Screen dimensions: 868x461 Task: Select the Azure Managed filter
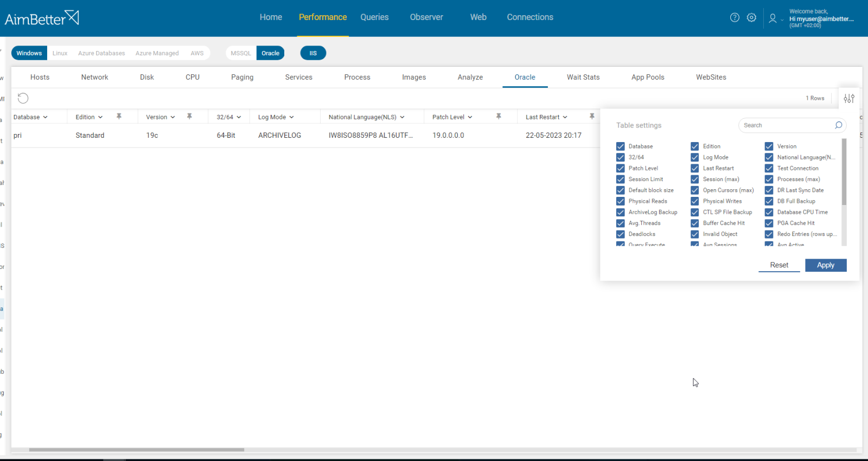point(157,53)
